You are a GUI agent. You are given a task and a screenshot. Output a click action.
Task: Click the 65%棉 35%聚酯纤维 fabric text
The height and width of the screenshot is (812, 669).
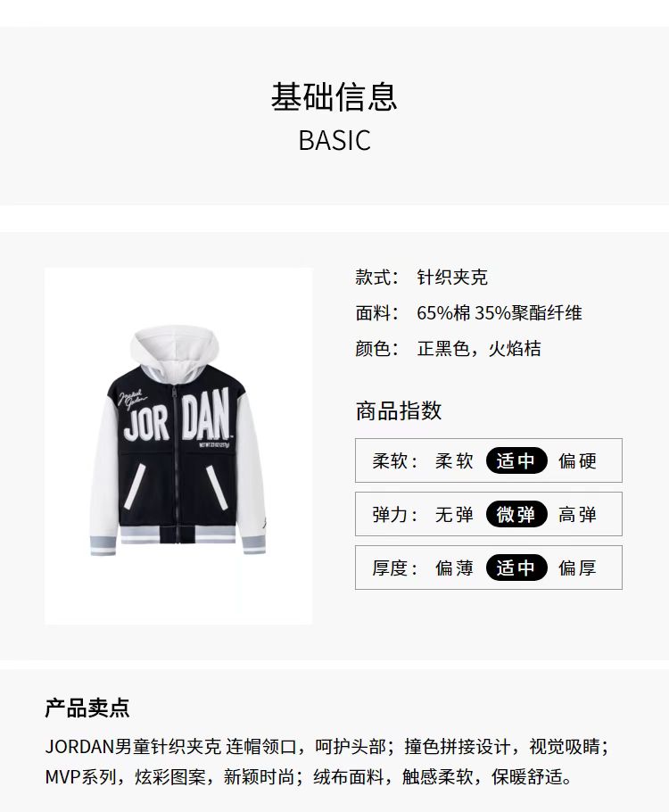pos(500,313)
